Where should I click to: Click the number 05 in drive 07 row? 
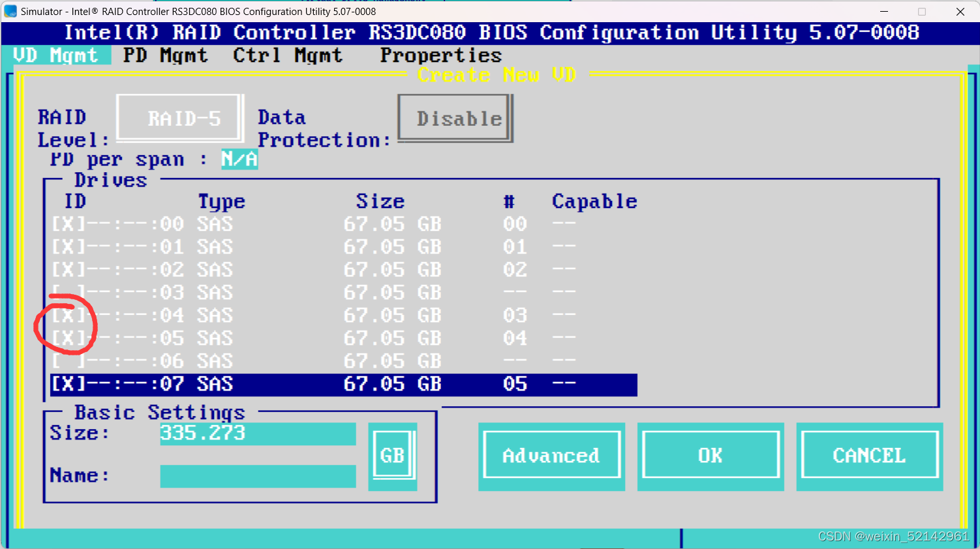(x=515, y=384)
